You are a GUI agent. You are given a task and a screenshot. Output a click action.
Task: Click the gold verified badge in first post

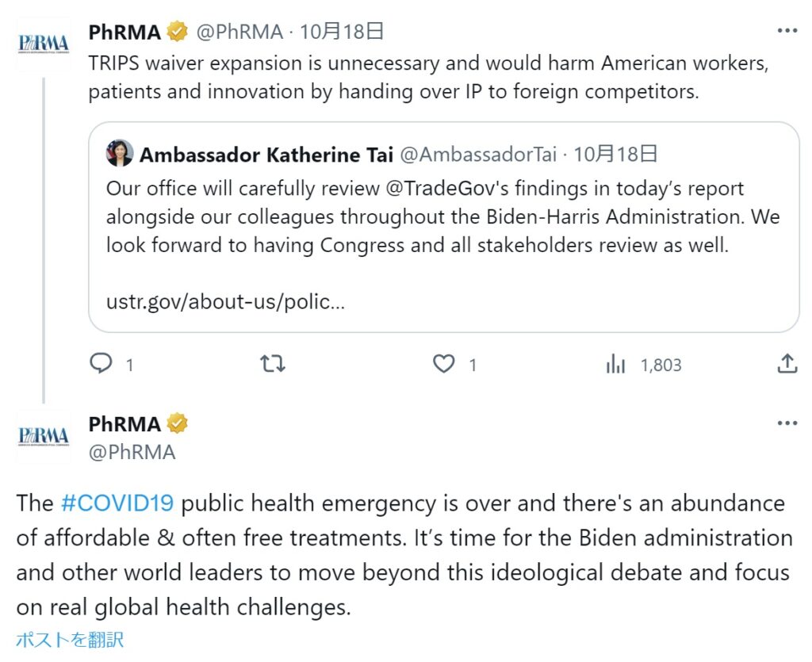tap(178, 33)
